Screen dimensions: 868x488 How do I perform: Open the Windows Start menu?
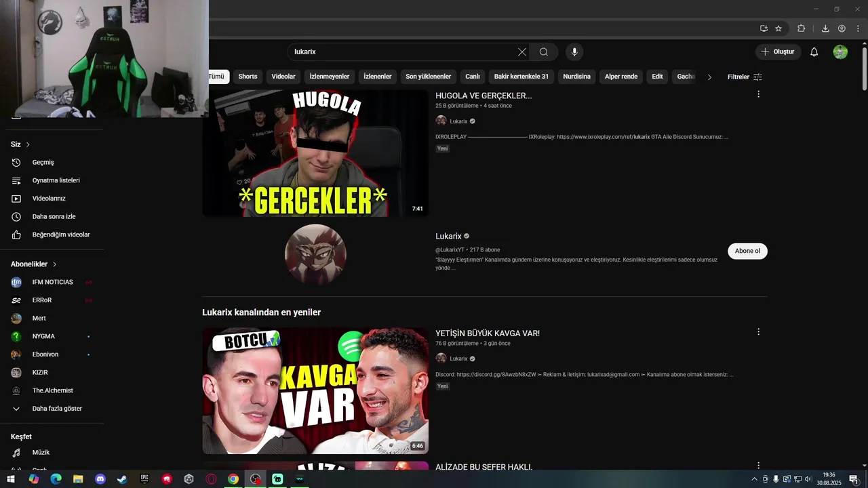(x=11, y=479)
